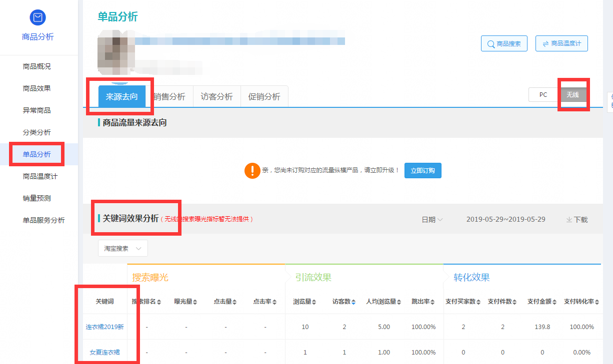Sort by 浏览量 column arrows
613x364 pixels.
314,302
